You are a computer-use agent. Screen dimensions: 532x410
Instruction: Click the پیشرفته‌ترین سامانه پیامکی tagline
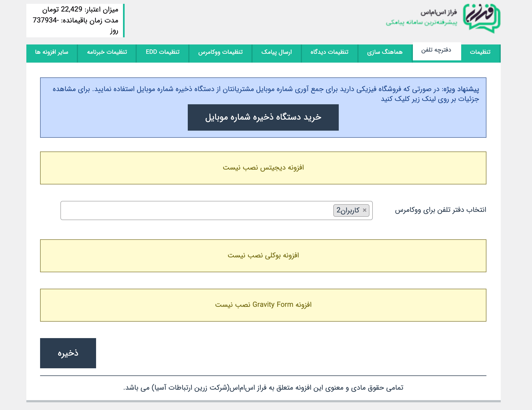click(421, 23)
